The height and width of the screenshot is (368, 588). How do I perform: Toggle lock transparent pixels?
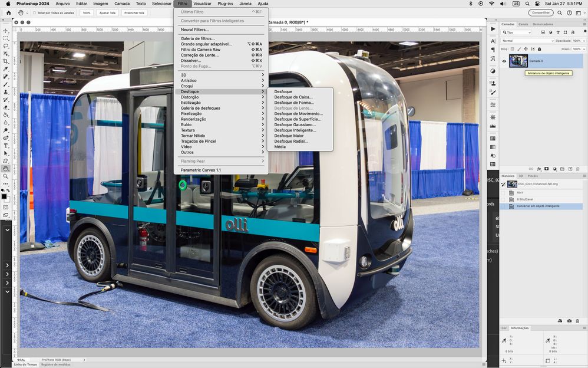(x=512, y=49)
